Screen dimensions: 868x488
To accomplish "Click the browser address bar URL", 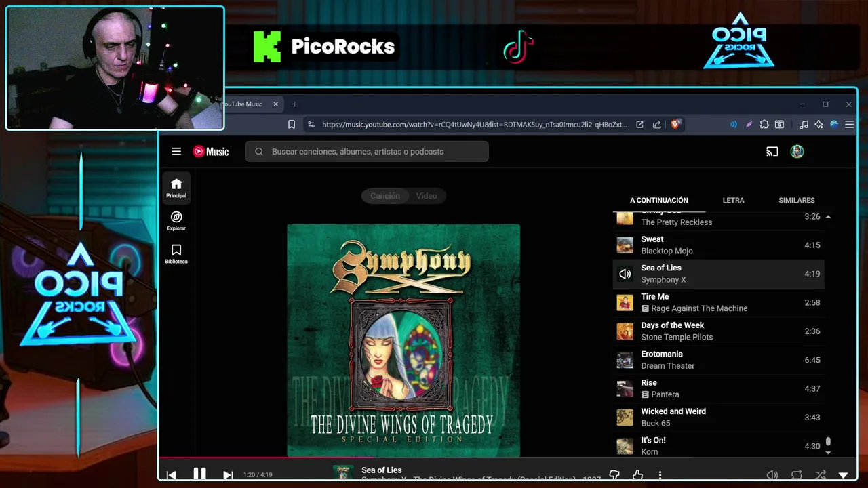I will (x=474, y=125).
